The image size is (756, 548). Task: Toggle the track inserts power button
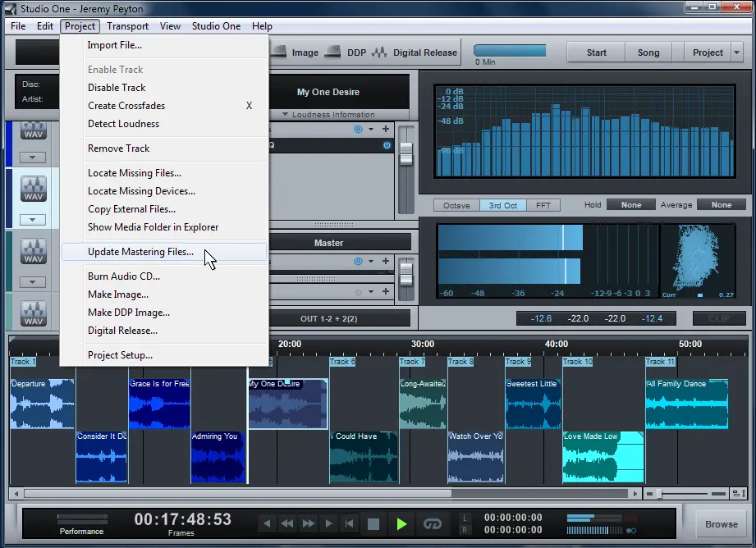(358, 129)
